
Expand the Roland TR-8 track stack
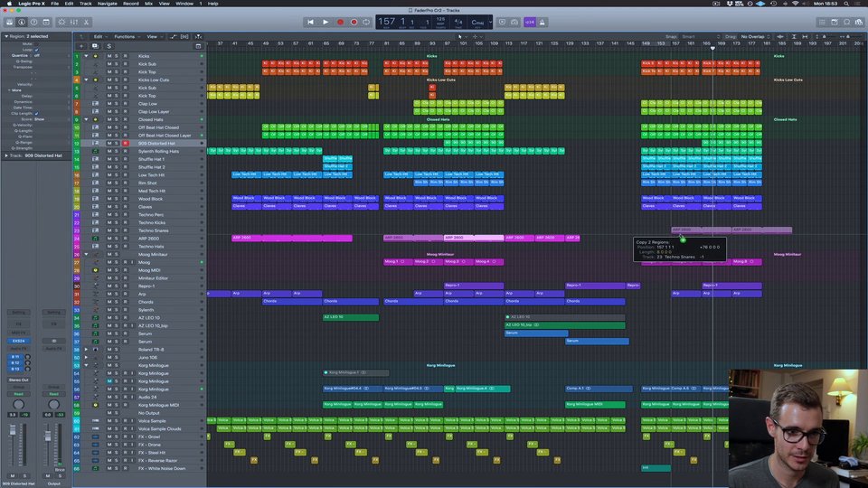(86, 350)
